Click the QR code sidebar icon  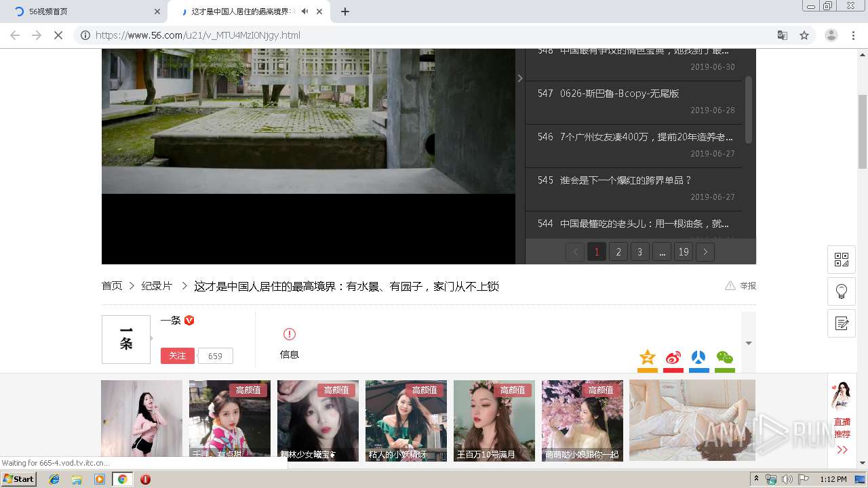[842, 260]
